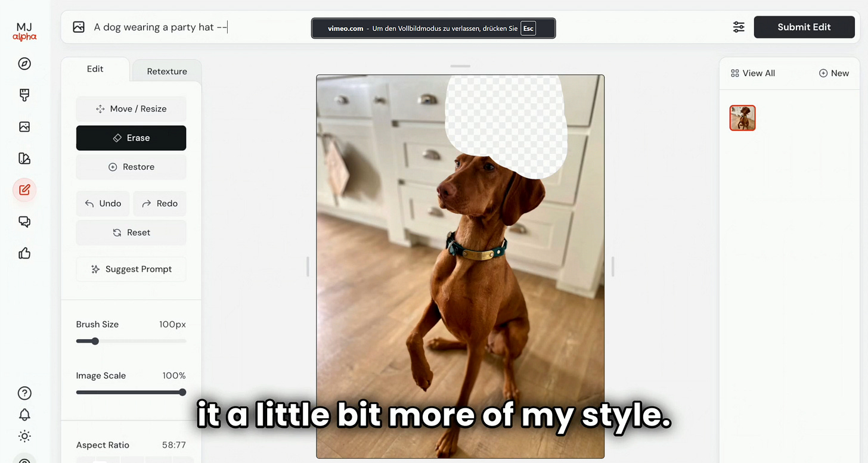This screenshot has height=463, width=868.
Task: Click the left canvas resize handle
Action: point(308,266)
